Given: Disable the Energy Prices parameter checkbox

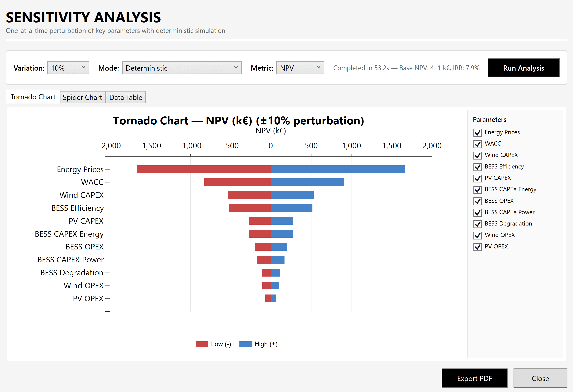Looking at the screenshot, I should tap(478, 133).
